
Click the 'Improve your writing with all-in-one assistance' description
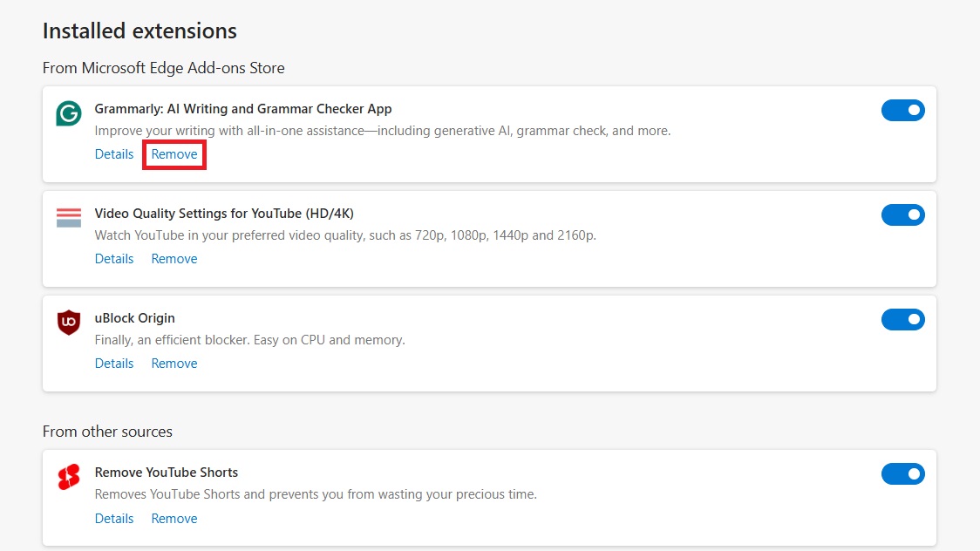pyautogui.click(x=383, y=131)
